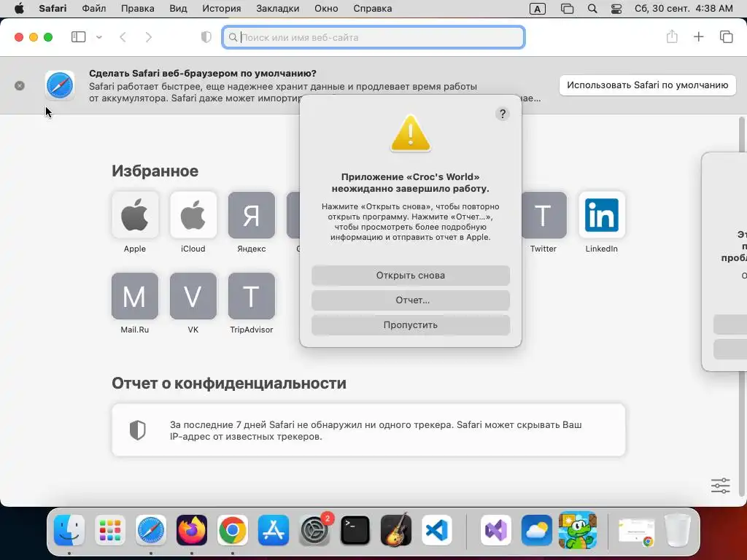The image size is (747, 560).
Task: Open Visual Studio from the Dock
Action: click(496, 530)
